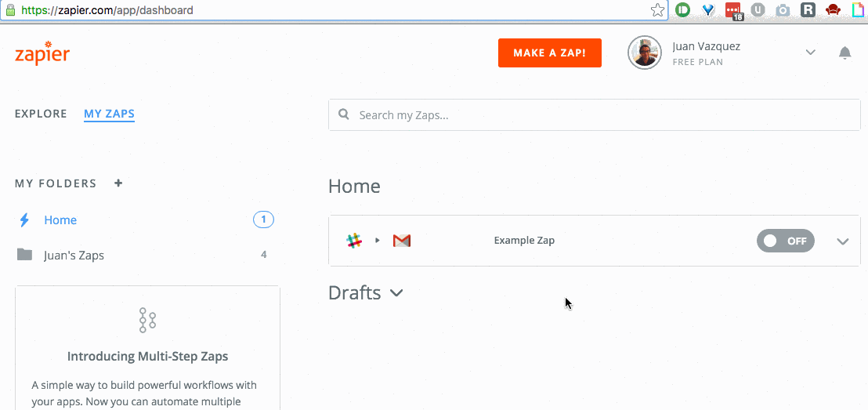Viewport: 868px width, 410px height.
Task: Click the camera browser extension
Action: 783,10
